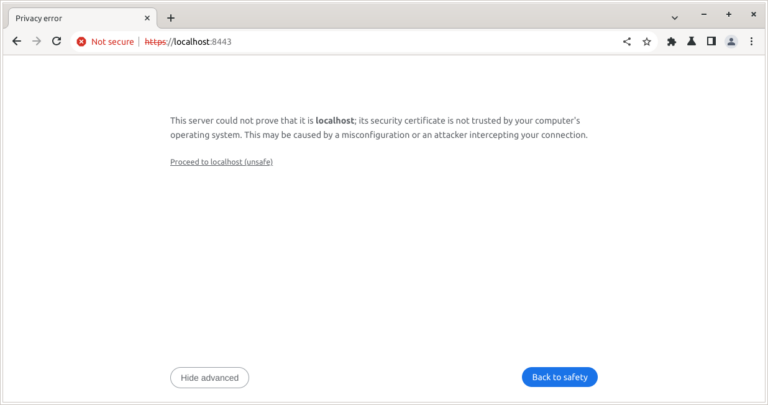The width and height of the screenshot is (768, 405).
Task: Open a new tab with plus button
Action: (x=170, y=18)
